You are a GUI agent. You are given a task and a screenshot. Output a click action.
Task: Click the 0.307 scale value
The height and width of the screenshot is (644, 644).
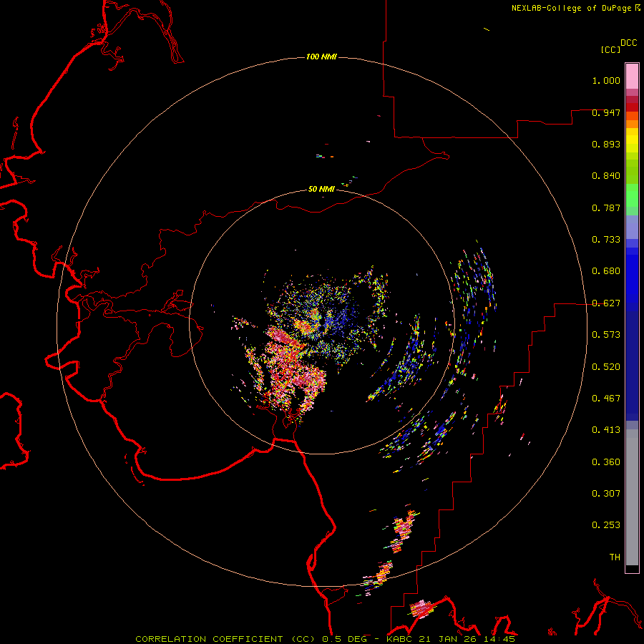[x=606, y=494]
